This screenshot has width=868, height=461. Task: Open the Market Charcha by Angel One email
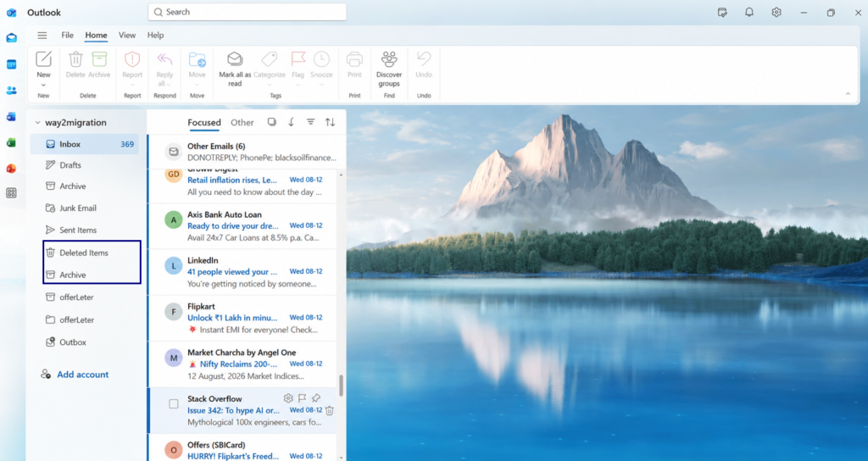(242, 364)
